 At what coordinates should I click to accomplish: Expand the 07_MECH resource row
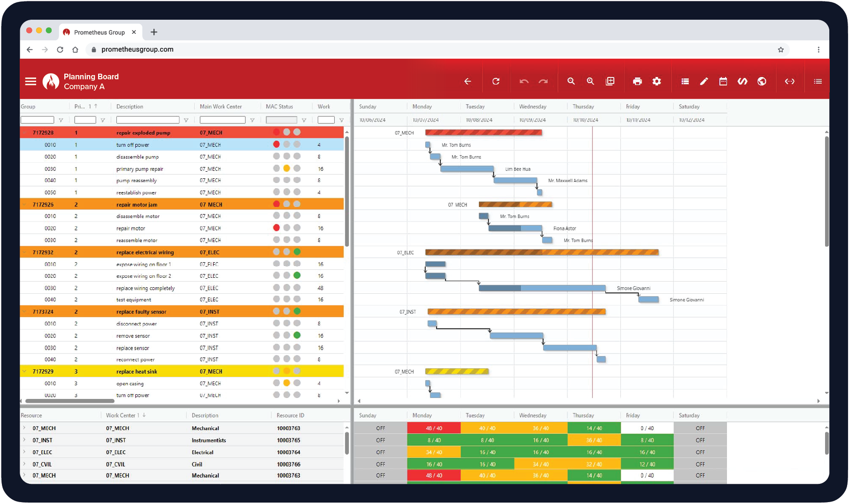(23, 428)
